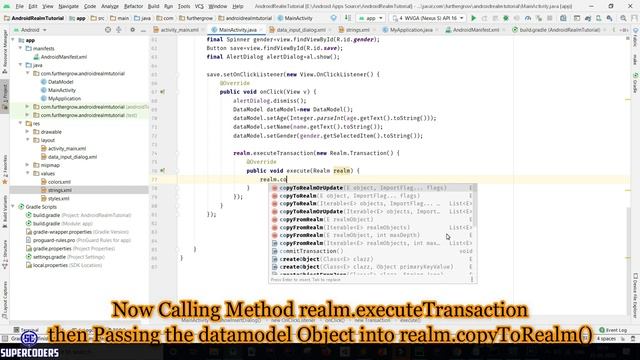Image resolution: width=640 pixels, height=360 pixels.
Task: Open the app run configuration dropdown
Action: point(371,18)
